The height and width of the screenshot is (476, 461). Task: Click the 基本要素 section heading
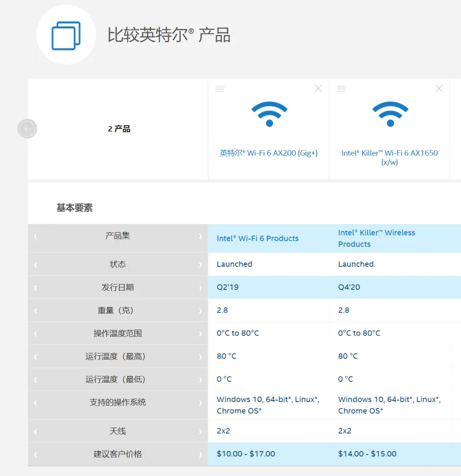coord(74,208)
